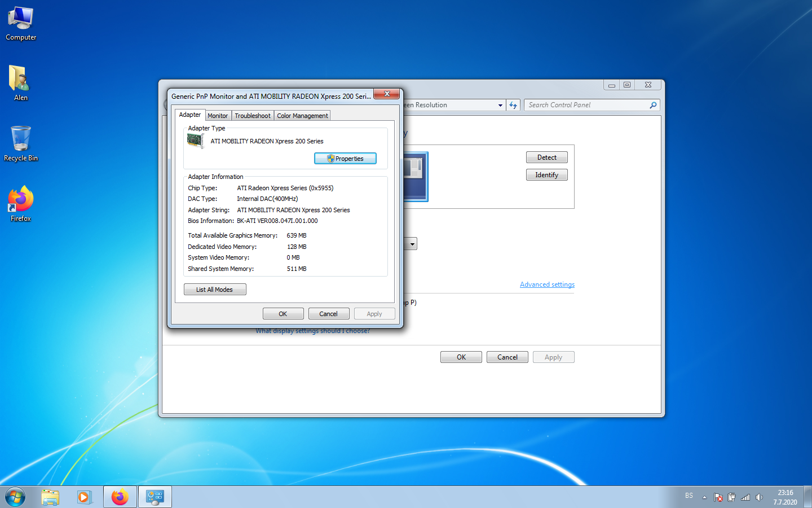Check the power plug tray icon
Image resolution: width=812 pixels, height=508 pixels.
[732, 497]
